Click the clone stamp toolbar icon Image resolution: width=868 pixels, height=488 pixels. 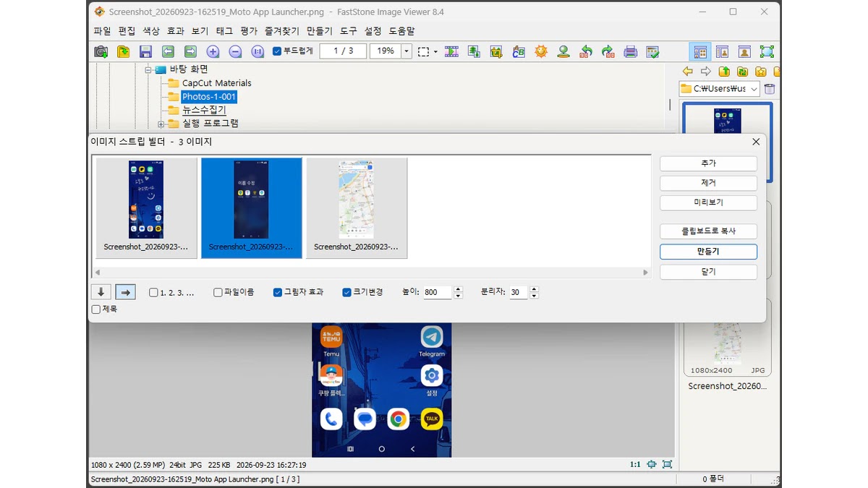[563, 51]
